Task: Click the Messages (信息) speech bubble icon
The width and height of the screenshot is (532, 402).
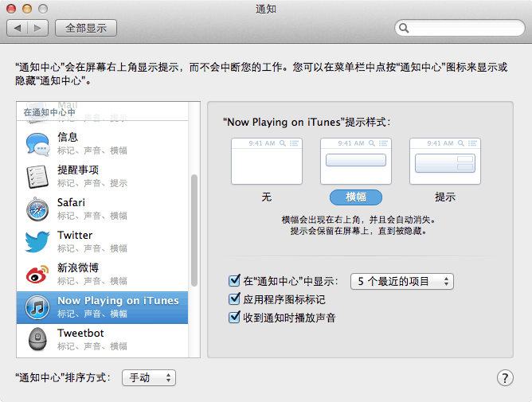Action: [37, 144]
